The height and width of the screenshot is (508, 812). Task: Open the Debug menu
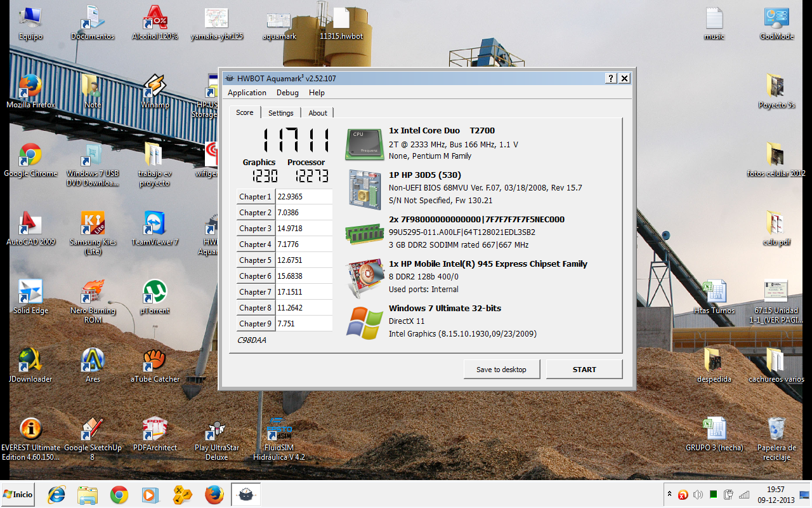tap(287, 93)
